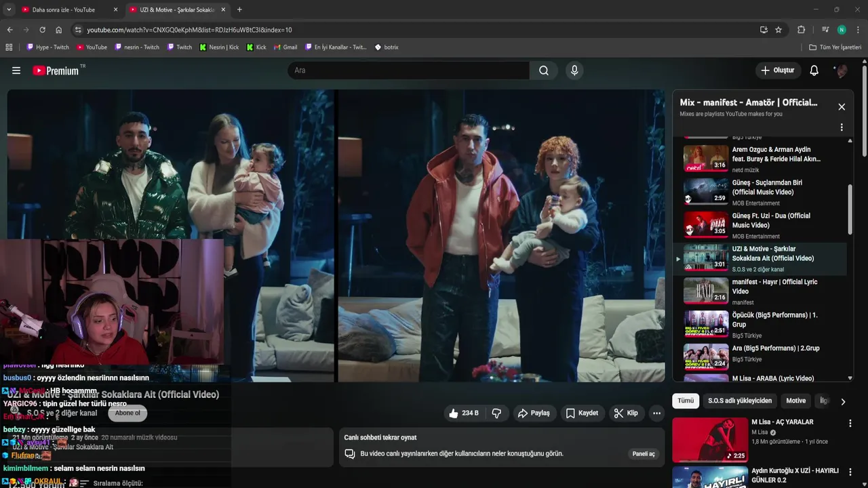
Task: Open the Gmail bookmark
Action: point(285,47)
